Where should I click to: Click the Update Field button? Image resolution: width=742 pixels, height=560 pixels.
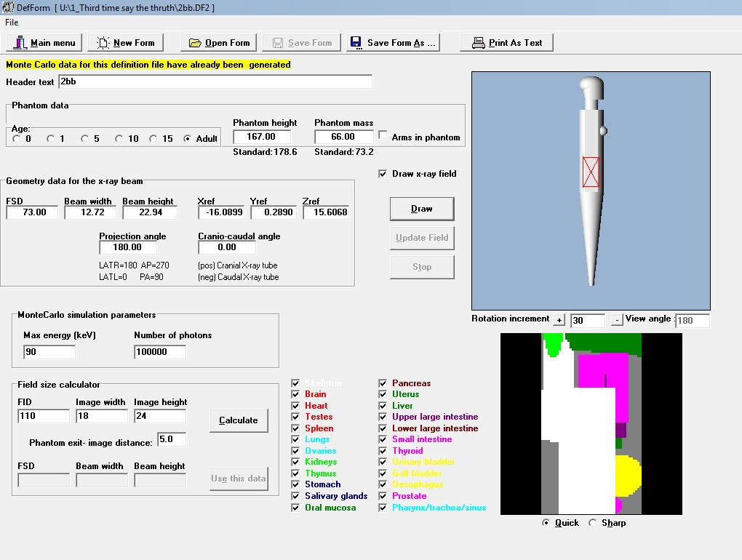coord(422,238)
